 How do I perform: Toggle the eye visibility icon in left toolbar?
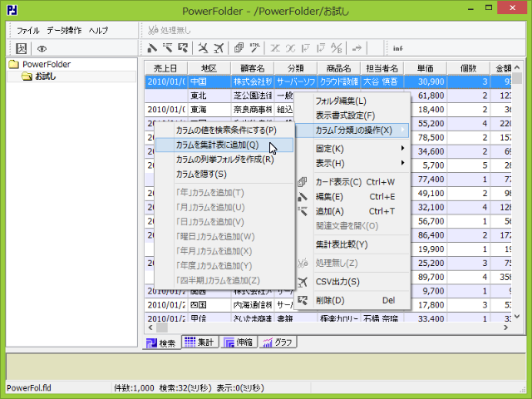click(x=42, y=49)
